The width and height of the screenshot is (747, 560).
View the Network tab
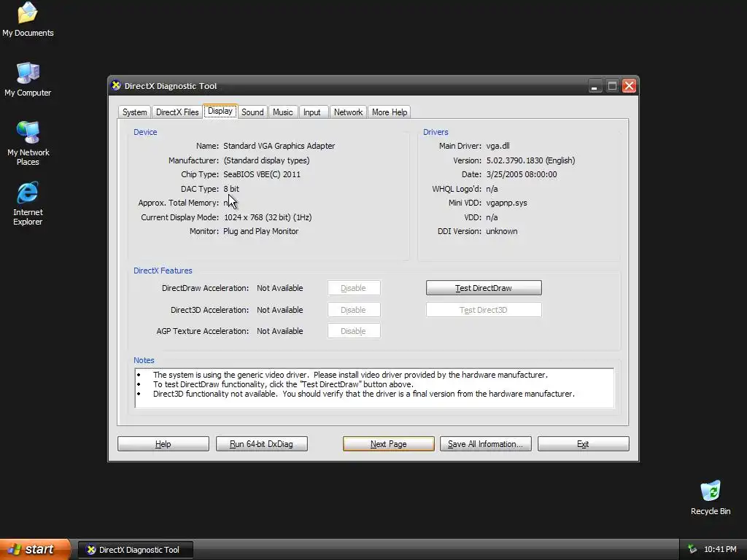(x=348, y=112)
